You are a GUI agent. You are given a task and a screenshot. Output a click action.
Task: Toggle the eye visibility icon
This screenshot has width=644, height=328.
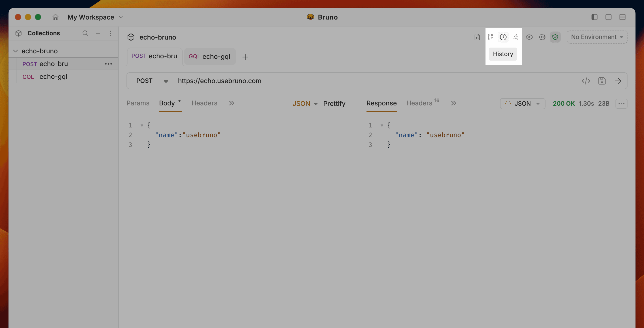(529, 37)
